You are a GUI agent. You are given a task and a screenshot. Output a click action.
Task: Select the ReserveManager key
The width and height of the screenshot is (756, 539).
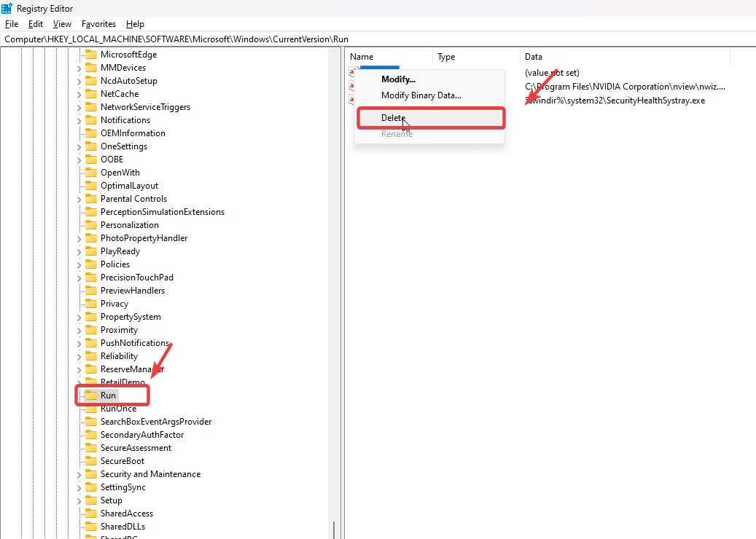[x=132, y=369]
